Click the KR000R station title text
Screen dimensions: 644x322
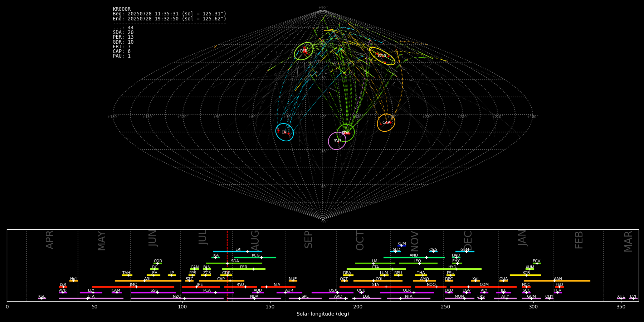[122, 9]
